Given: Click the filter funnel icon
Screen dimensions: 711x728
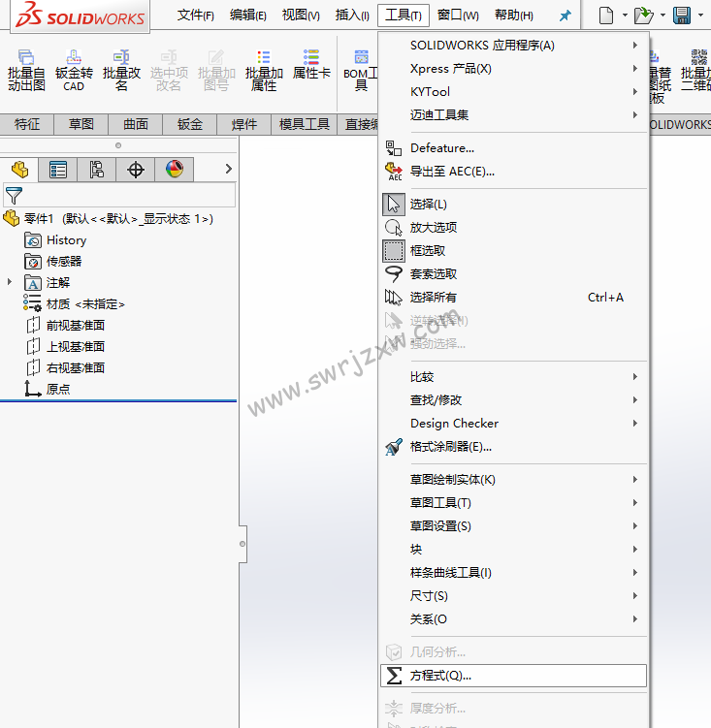Looking at the screenshot, I should pos(14,196).
